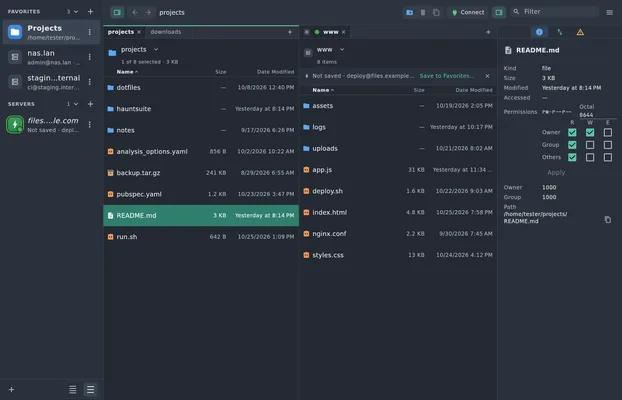Click the Apply permissions button

click(x=556, y=173)
